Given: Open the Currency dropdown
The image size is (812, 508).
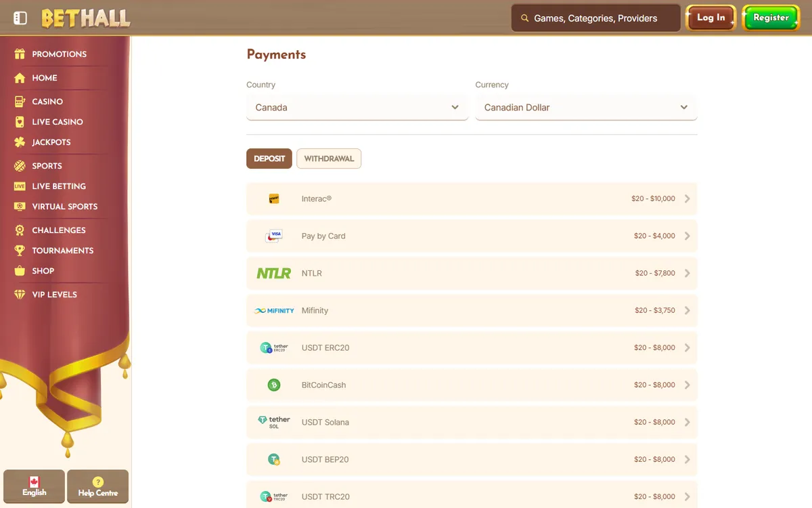Looking at the screenshot, I should click(586, 108).
